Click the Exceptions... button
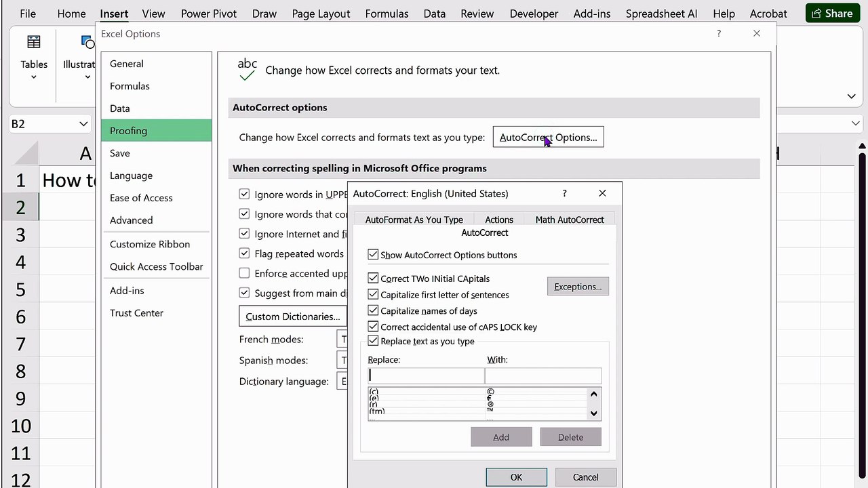The image size is (868, 488). [x=578, y=287]
